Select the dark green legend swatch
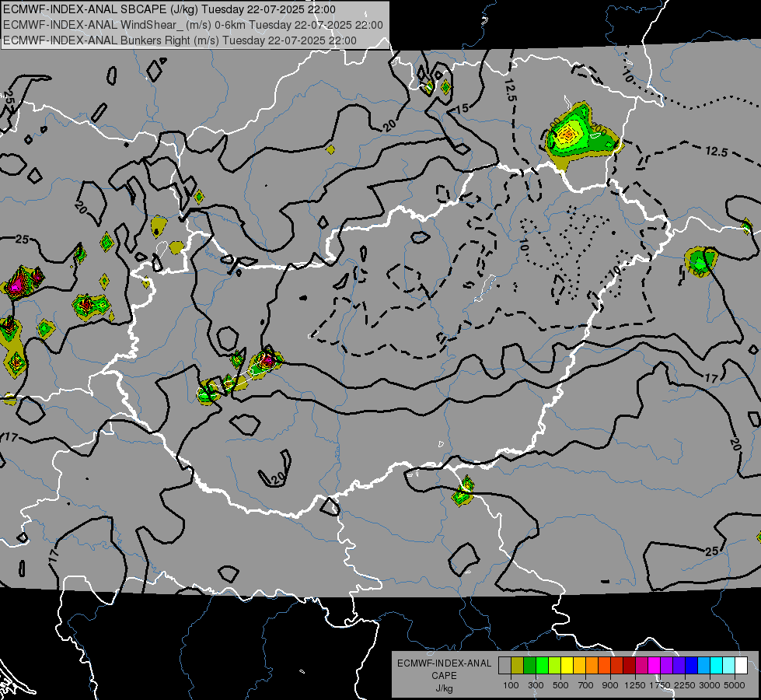 point(529,665)
